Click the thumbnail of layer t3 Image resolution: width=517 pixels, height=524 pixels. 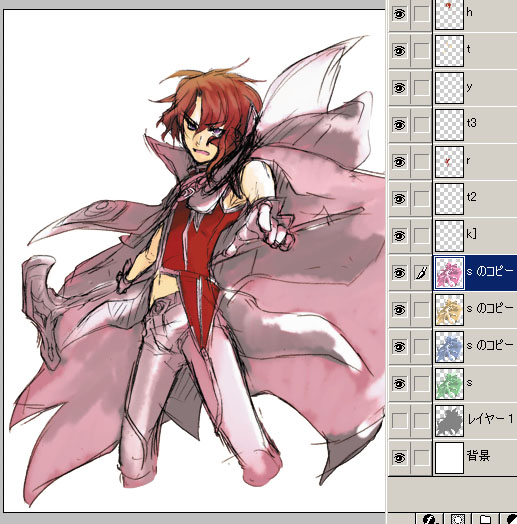[449, 125]
